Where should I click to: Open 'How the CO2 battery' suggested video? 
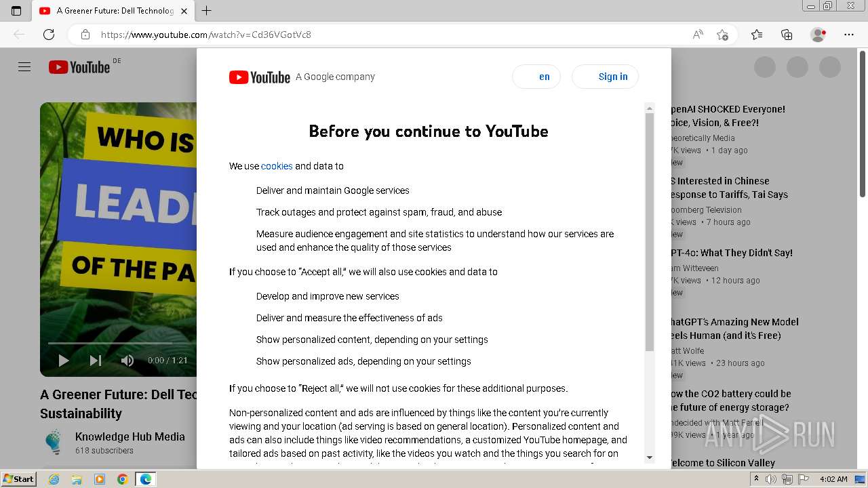(730, 401)
